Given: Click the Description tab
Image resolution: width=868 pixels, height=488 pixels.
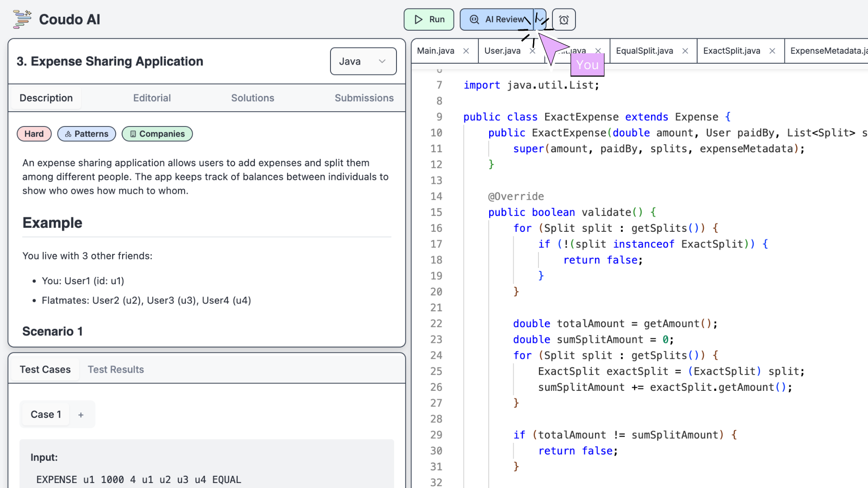Looking at the screenshot, I should pyautogui.click(x=46, y=98).
